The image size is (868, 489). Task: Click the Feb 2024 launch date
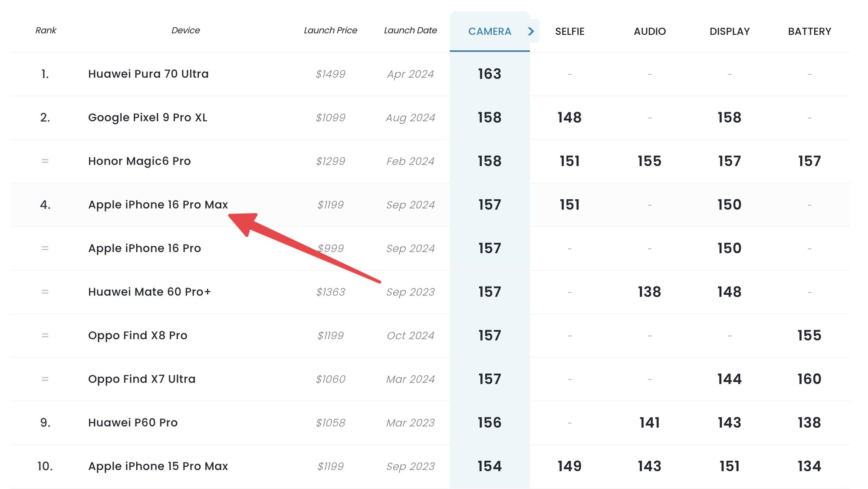pyautogui.click(x=410, y=161)
